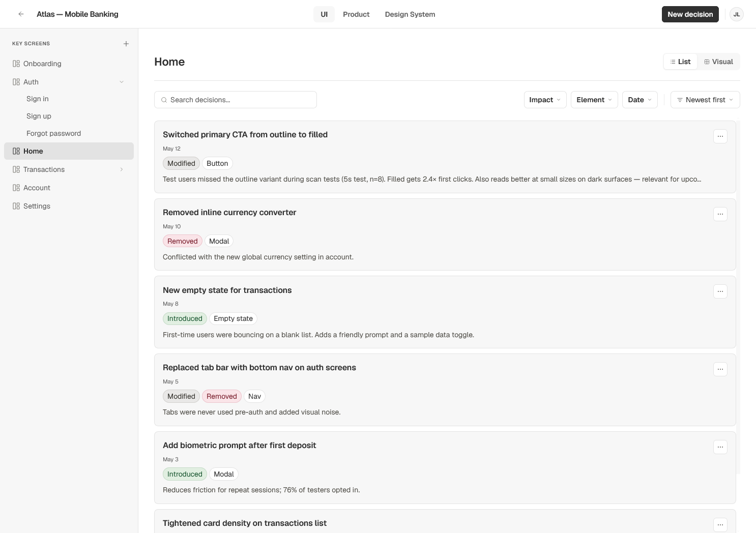The image size is (756, 533).
Task: Open the Date filter dropdown
Action: [x=639, y=100]
